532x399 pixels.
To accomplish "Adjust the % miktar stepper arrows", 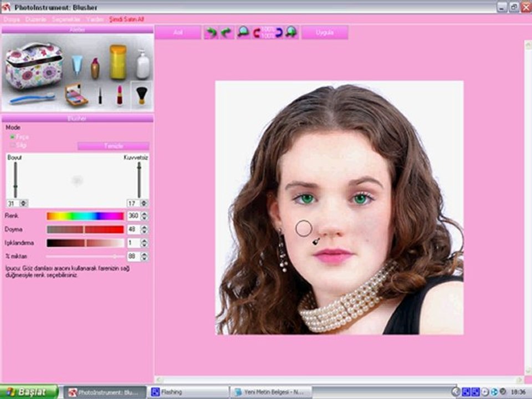I will tap(144, 257).
